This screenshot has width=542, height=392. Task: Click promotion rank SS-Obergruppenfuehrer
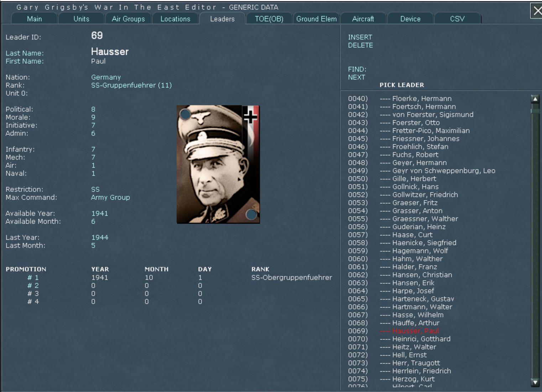pos(292,277)
